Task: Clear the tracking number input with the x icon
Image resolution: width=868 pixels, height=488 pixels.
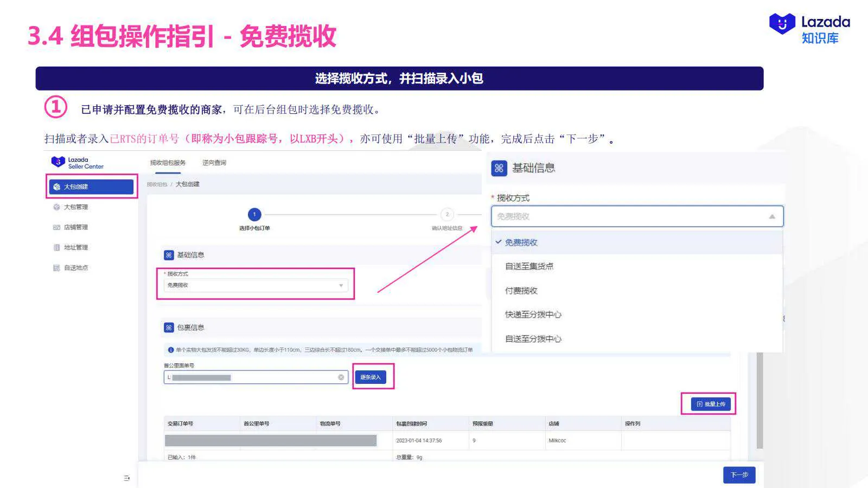Action: (341, 377)
